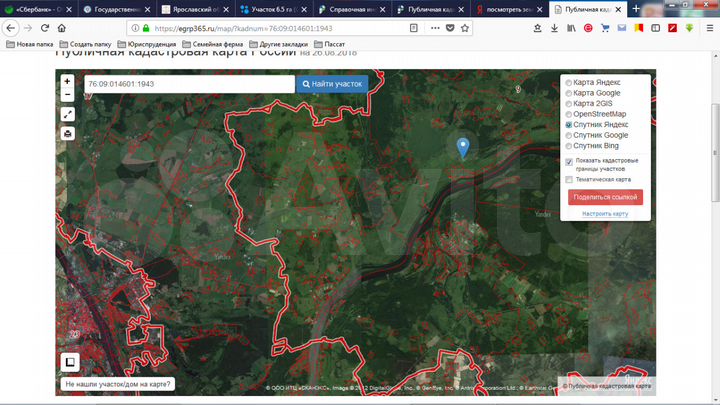Open the Юриспруденция bookmarks folder
720x405 pixels.
[146, 45]
